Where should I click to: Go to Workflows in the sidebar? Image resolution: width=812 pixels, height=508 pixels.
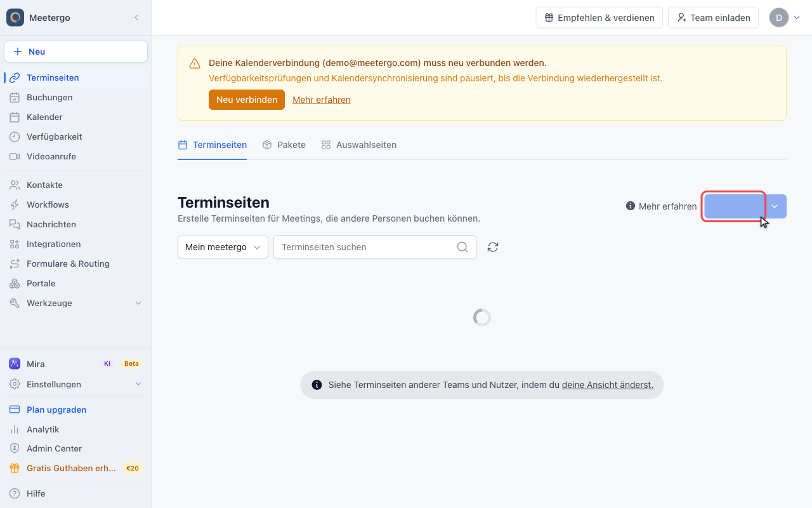(x=75, y=204)
